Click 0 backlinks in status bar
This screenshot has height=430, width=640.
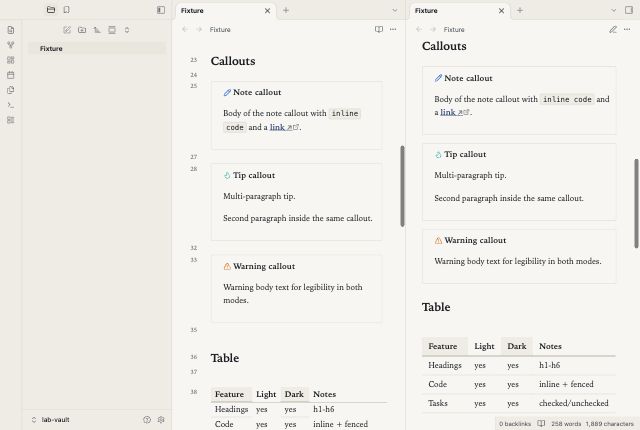[x=515, y=424]
